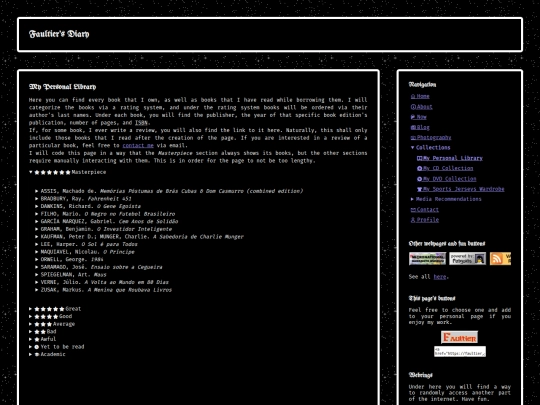
Task: Expand DAWKINS, Richard O Gene Egoísta entry
Action: [37, 206]
